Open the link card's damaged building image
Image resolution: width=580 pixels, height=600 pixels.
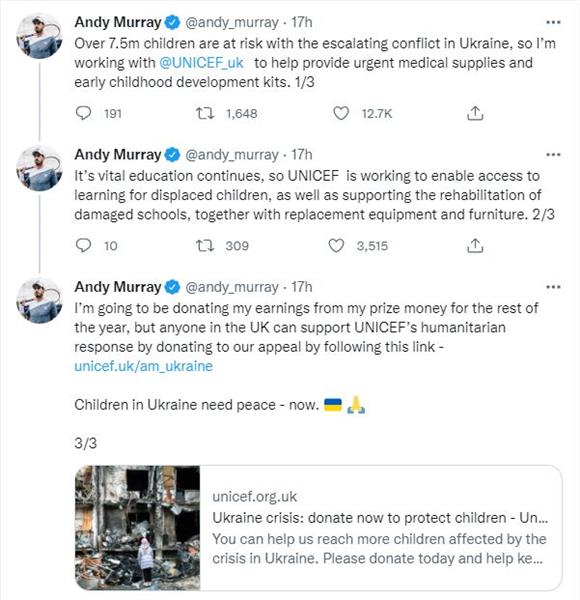138,528
